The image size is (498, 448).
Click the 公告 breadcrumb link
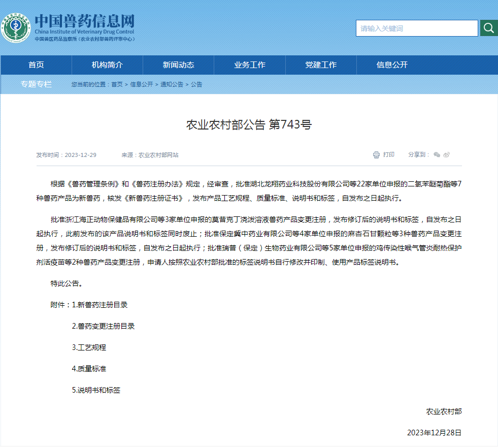click(x=196, y=84)
